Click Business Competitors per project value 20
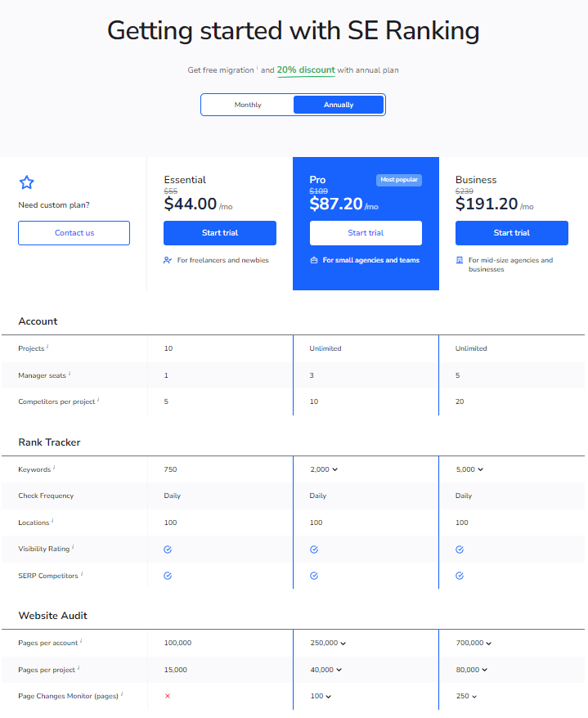The height and width of the screenshot is (718, 588). 460,402
